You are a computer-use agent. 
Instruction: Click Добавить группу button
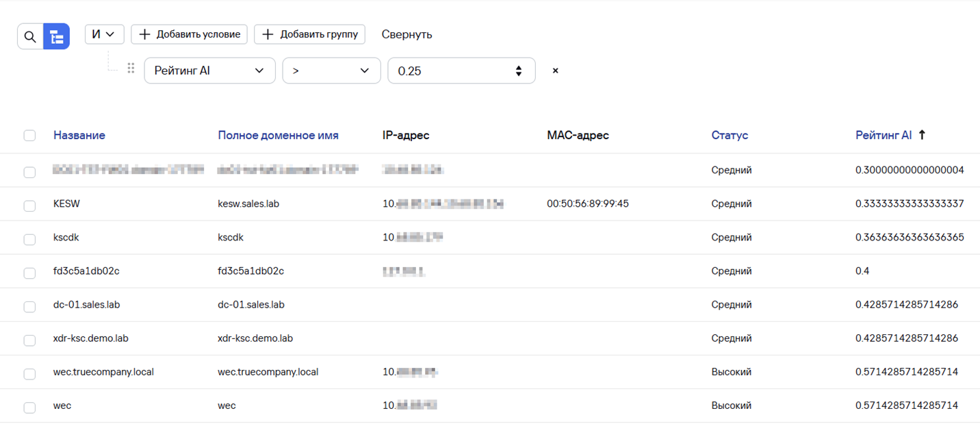tap(309, 34)
